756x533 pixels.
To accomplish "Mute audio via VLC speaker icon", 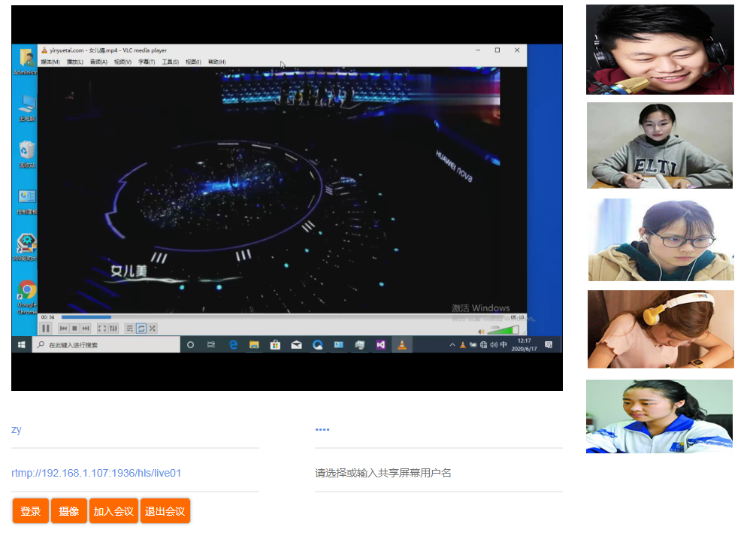I will coord(482,331).
